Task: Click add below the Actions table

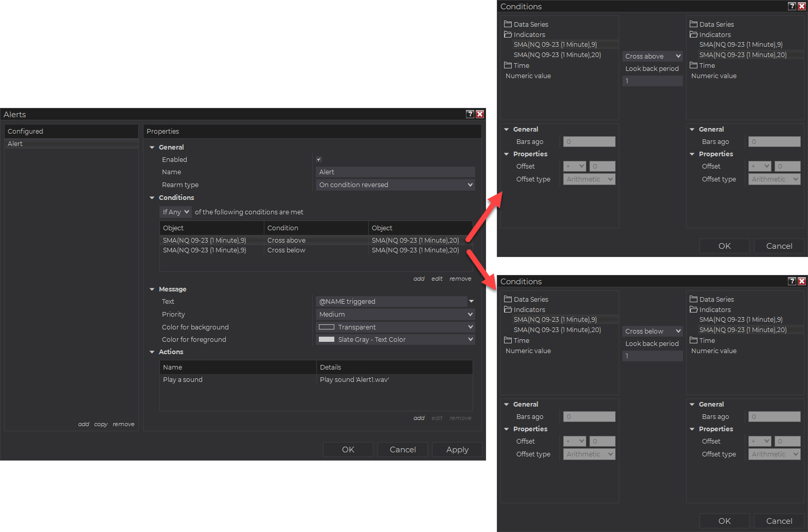Action: pos(419,418)
